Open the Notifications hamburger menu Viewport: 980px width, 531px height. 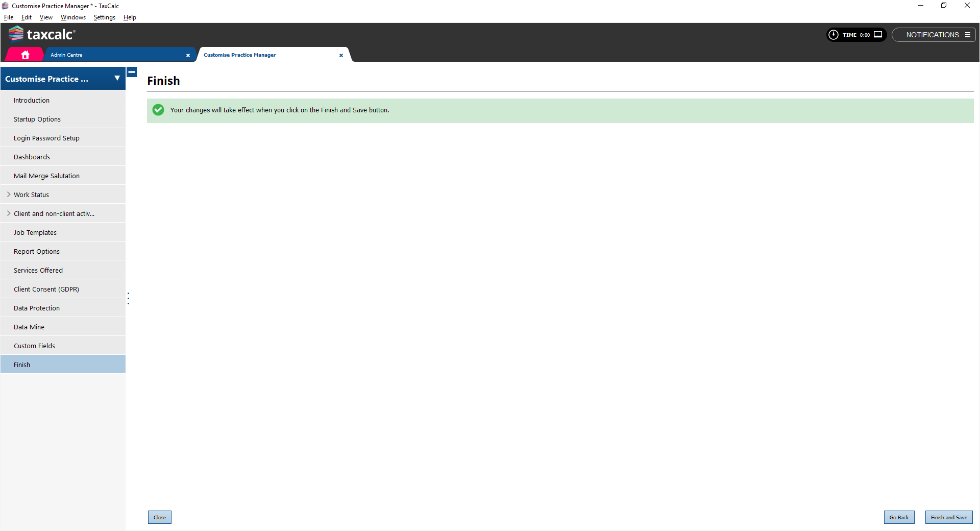coord(967,35)
